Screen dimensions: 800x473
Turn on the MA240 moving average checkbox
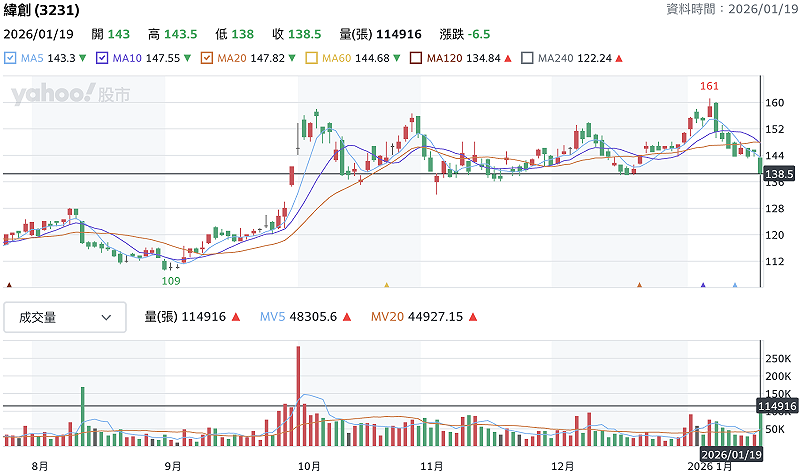tap(527, 58)
